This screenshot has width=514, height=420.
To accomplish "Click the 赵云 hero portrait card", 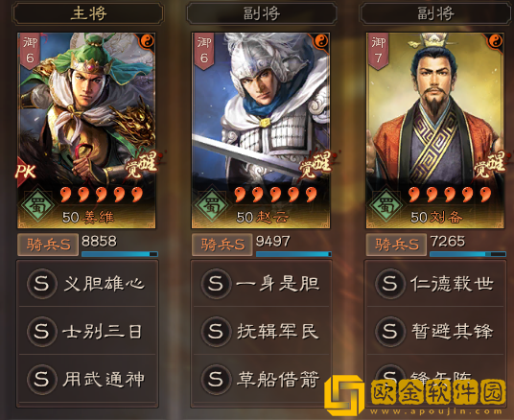I will coord(261,130).
